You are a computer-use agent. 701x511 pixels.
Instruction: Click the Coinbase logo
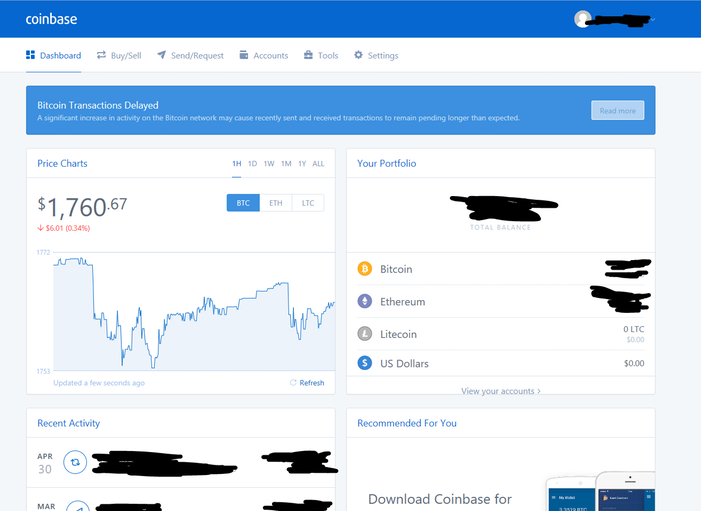[51, 19]
